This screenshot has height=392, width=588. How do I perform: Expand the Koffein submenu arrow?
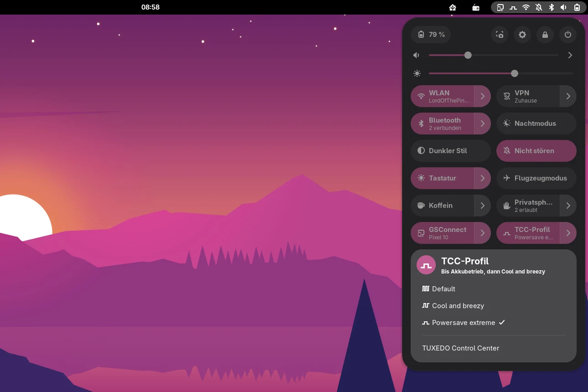(x=483, y=206)
